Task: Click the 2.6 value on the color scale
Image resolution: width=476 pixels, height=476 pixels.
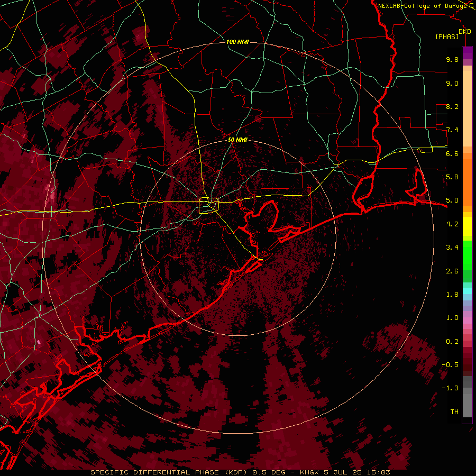Action: click(x=452, y=271)
